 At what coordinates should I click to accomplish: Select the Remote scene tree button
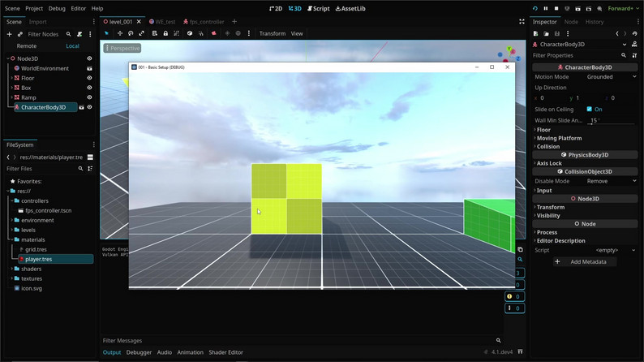pos(27,46)
